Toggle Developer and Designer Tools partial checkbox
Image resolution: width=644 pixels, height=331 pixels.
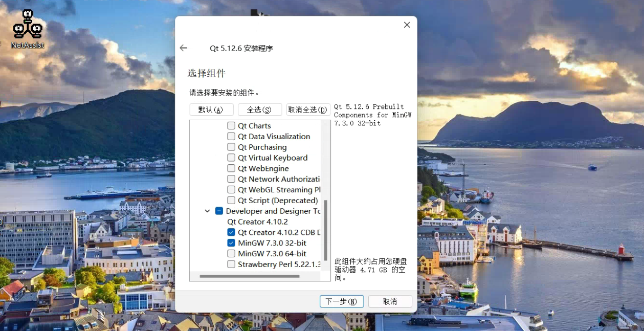click(219, 211)
